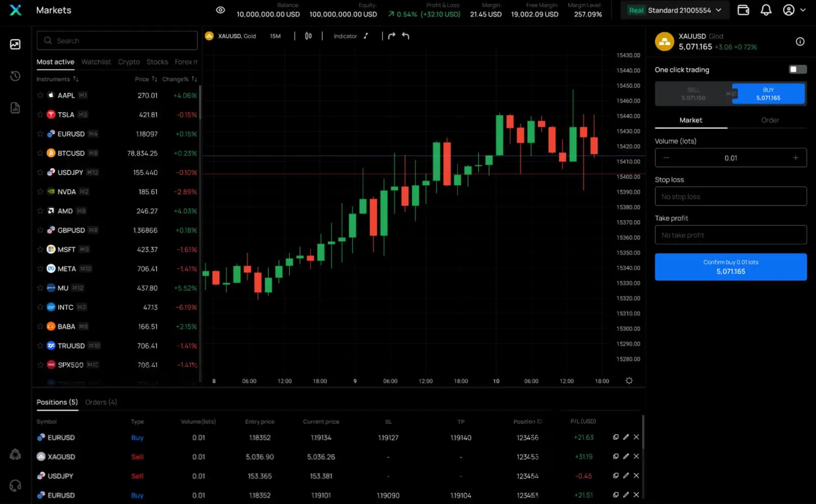This screenshot has height=504, width=816.
Task: Redo the last chart action
Action: point(392,36)
